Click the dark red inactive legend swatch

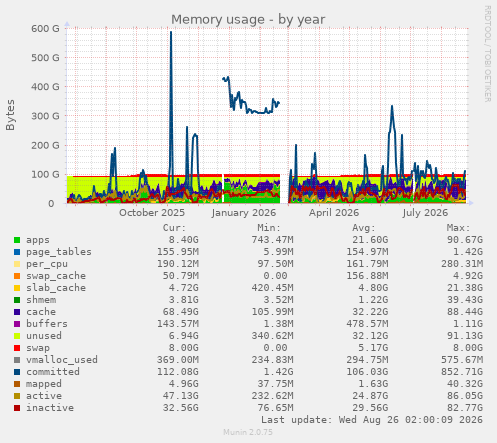pos(17,408)
